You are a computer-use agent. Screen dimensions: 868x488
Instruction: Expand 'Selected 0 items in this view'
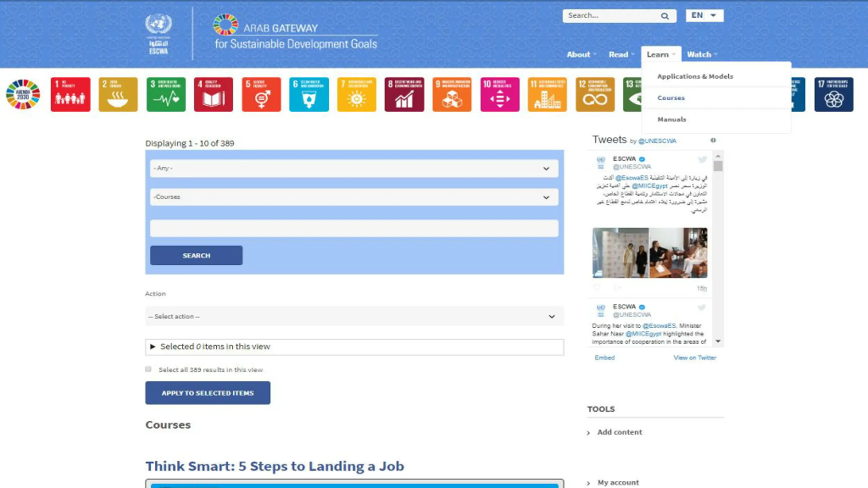click(215, 346)
